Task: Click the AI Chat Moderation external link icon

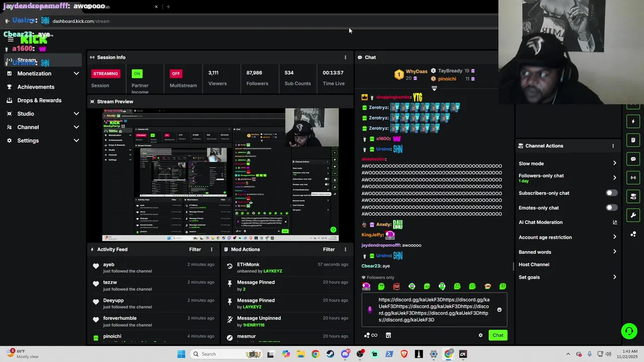Action: tap(614, 222)
